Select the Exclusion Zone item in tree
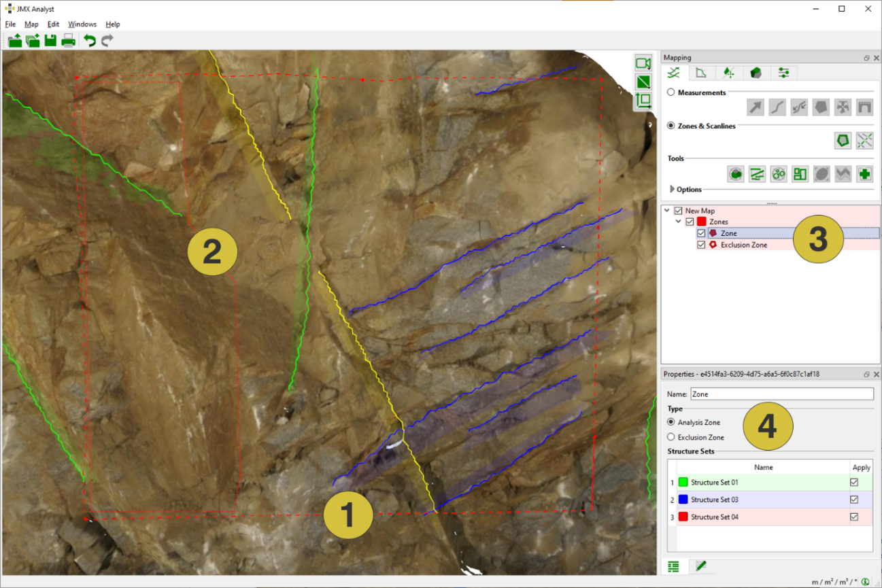The image size is (882, 588). click(744, 245)
